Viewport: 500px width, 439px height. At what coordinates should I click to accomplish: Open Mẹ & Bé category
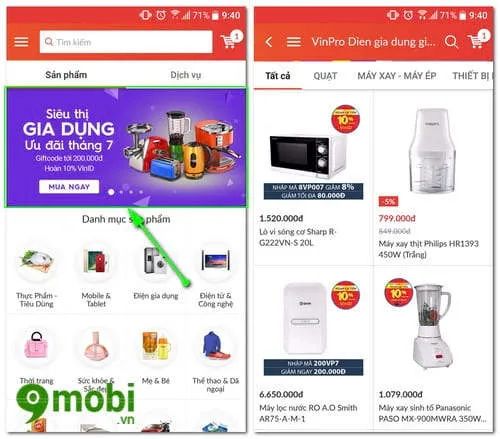click(x=156, y=357)
